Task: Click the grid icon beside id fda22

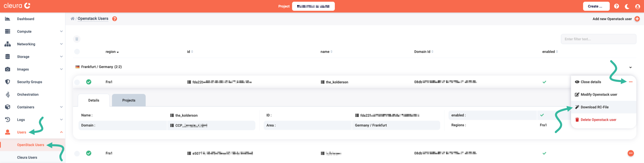Action: pos(189,82)
